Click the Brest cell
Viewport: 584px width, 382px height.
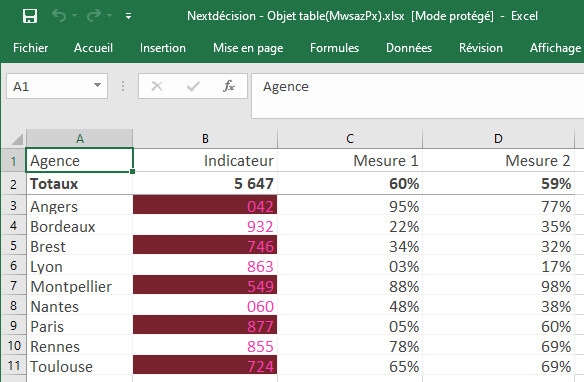[x=79, y=246]
